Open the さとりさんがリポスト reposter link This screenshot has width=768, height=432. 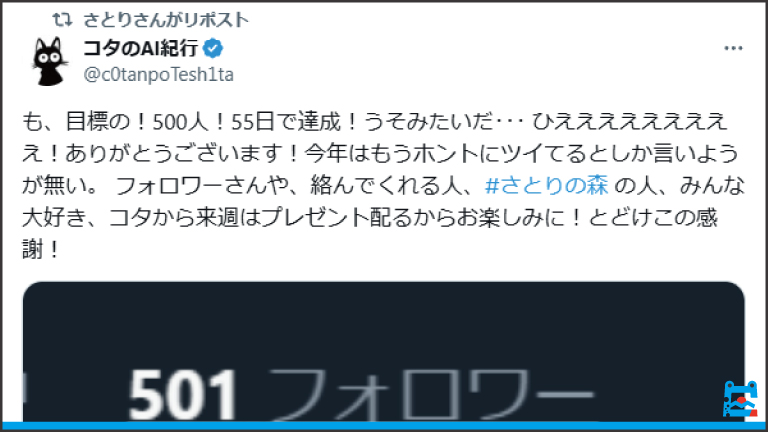point(166,20)
